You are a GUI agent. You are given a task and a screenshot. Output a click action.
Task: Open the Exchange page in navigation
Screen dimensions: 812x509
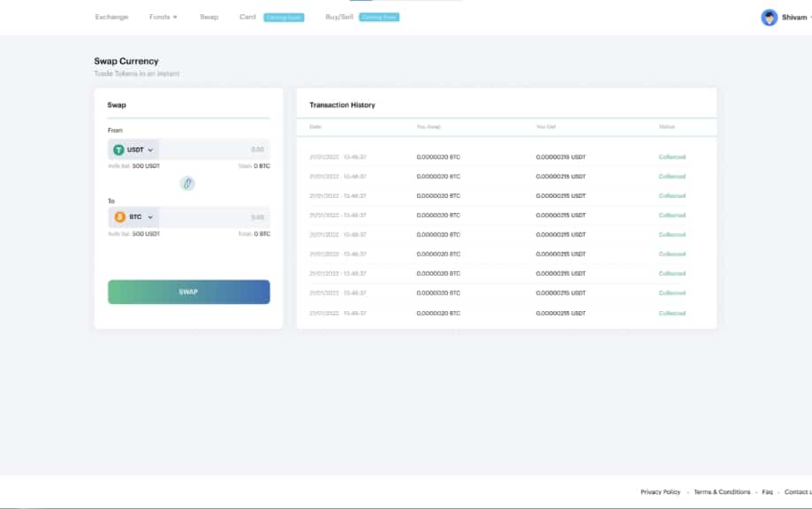pos(111,17)
